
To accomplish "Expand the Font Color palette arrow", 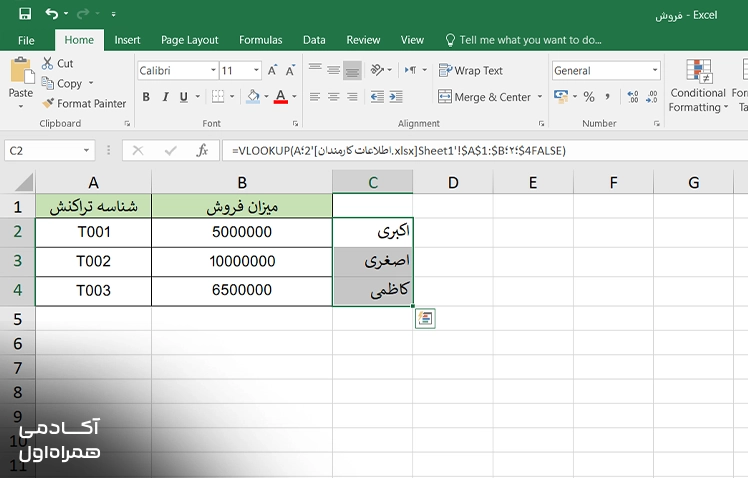I will pos(294,97).
